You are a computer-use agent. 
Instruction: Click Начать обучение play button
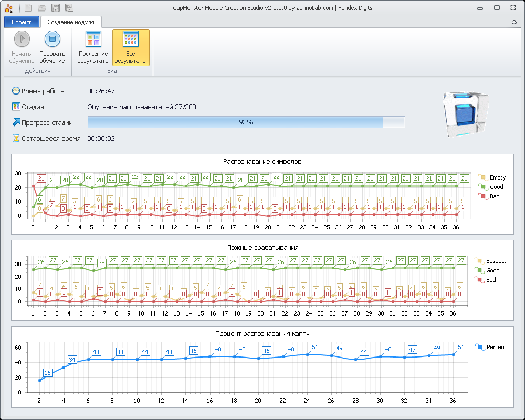click(x=22, y=47)
